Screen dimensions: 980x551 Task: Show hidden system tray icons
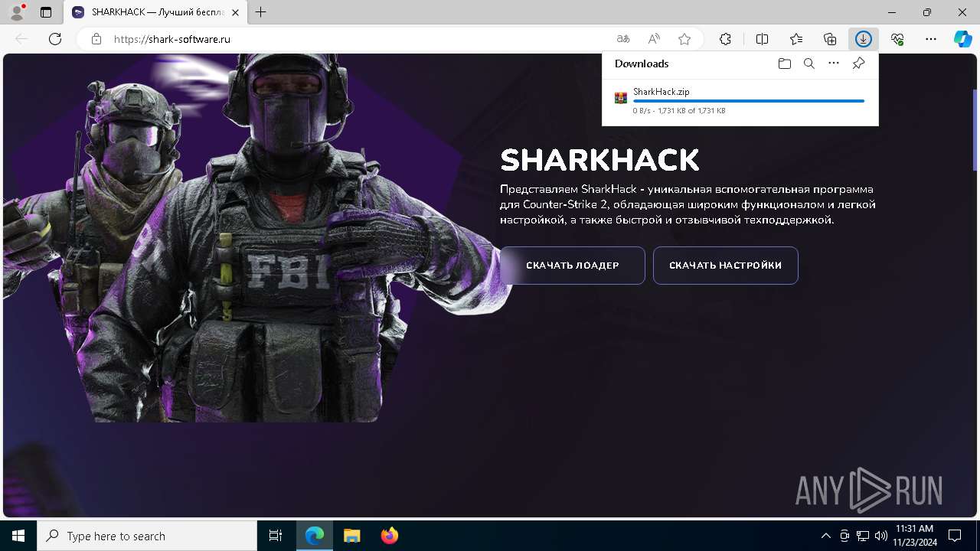point(826,536)
